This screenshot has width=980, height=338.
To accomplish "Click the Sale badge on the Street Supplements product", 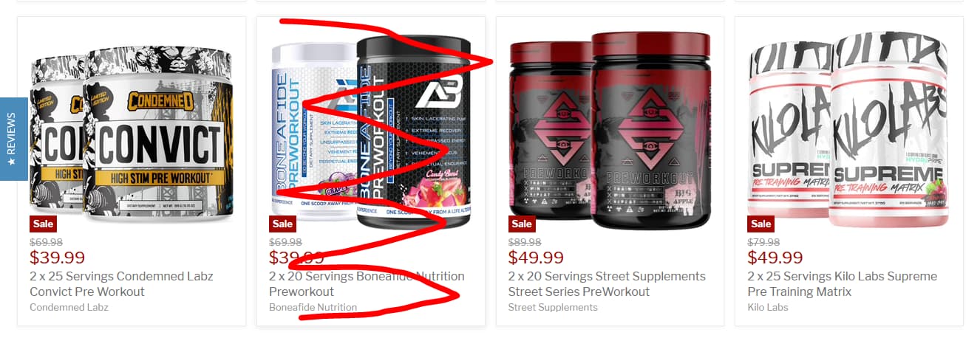I will pos(522,224).
